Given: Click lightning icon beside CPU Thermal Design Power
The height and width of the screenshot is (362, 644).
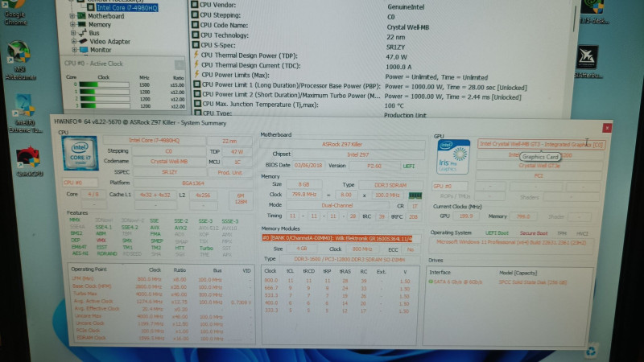Looking at the screenshot, I should (196, 55).
